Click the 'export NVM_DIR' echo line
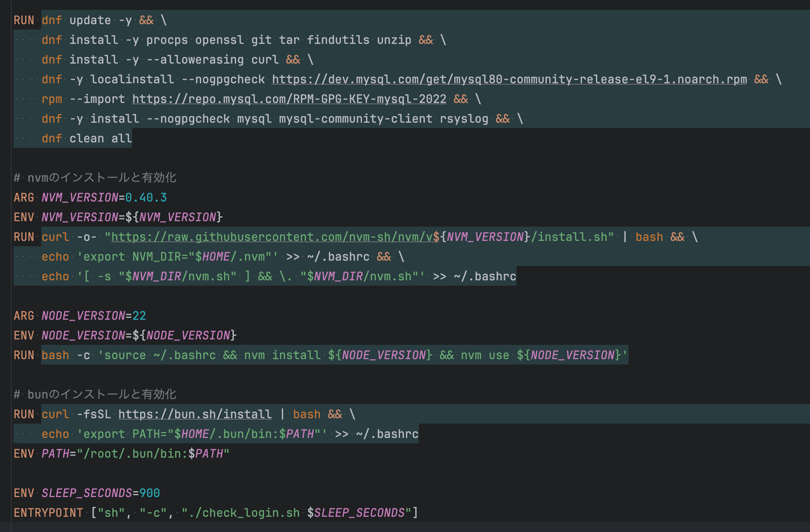 click(x=223, y=257)
